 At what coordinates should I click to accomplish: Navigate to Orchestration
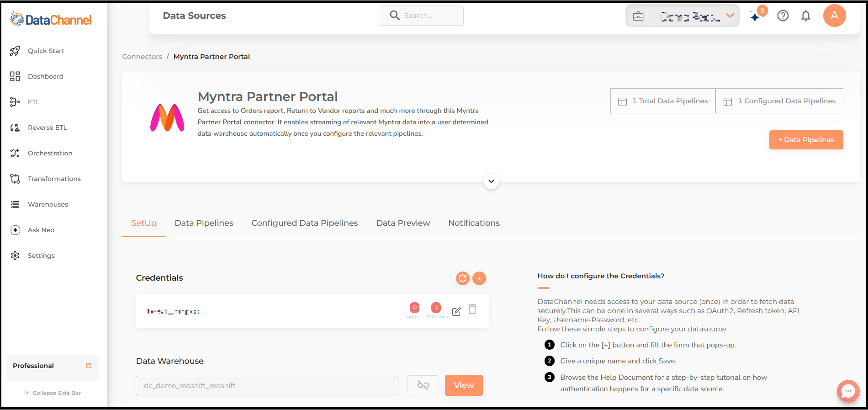click(x=50, y=153)
